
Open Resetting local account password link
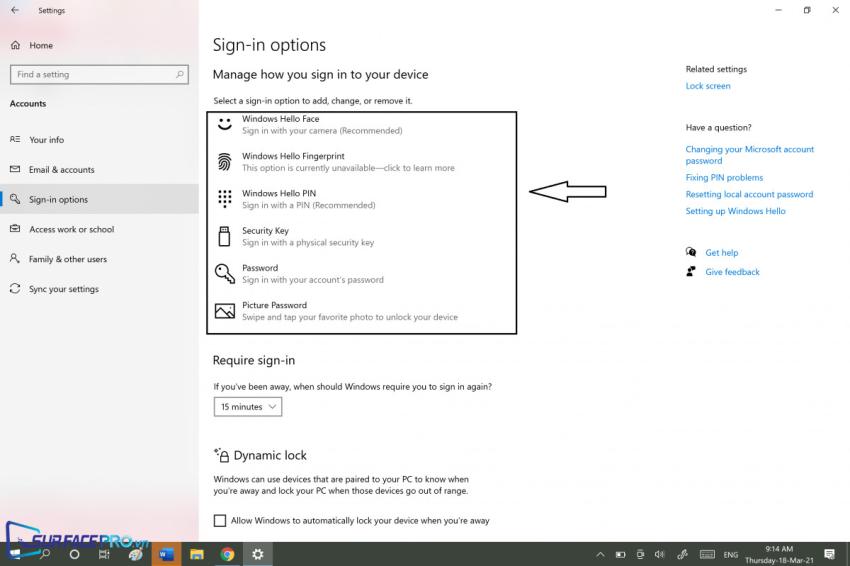749,194
